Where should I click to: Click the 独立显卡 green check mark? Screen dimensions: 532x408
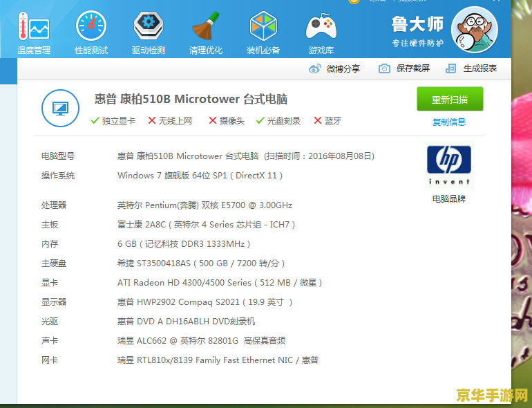95,120
